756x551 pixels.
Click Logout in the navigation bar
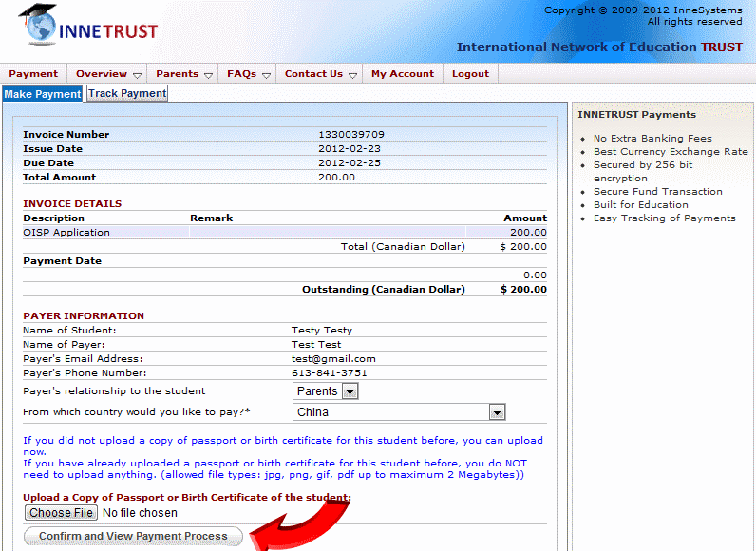[x=470, y=74]
